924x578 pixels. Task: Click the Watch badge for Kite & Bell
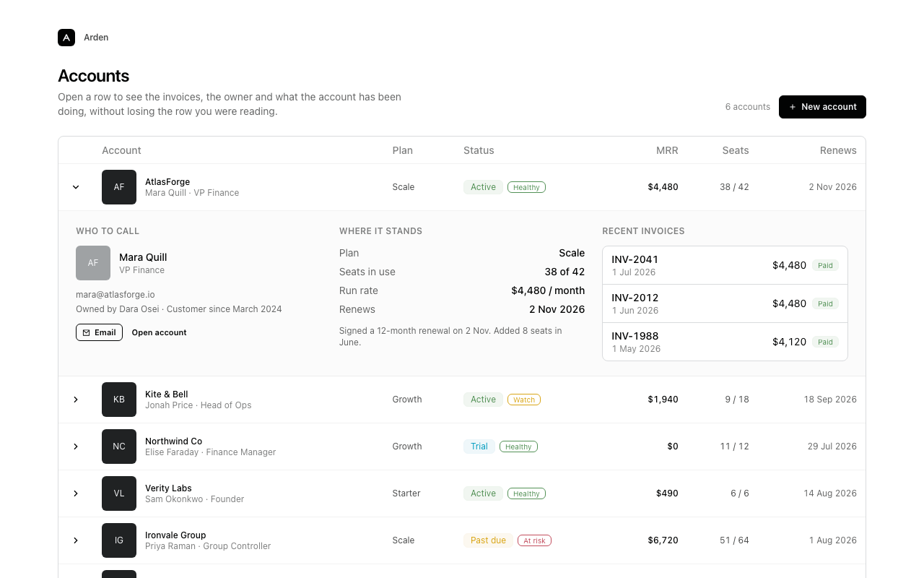524,400
